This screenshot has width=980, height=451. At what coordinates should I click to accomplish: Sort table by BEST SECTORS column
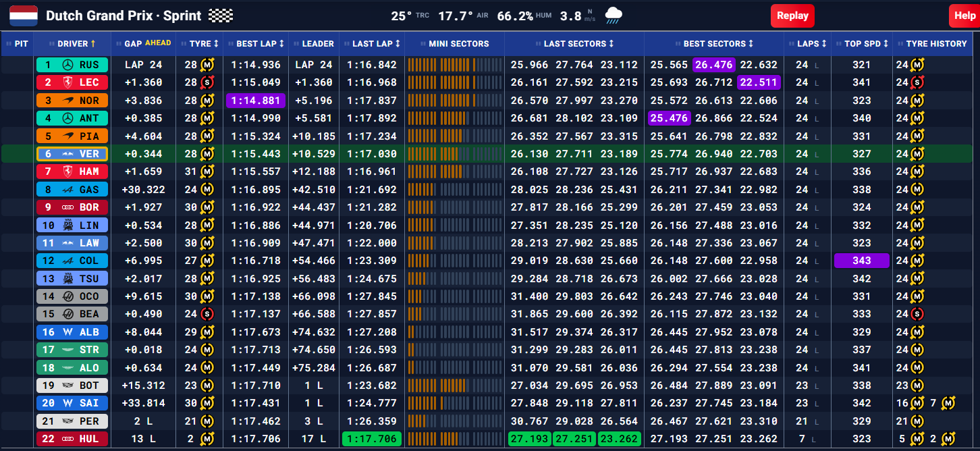(x=714, y=43)
